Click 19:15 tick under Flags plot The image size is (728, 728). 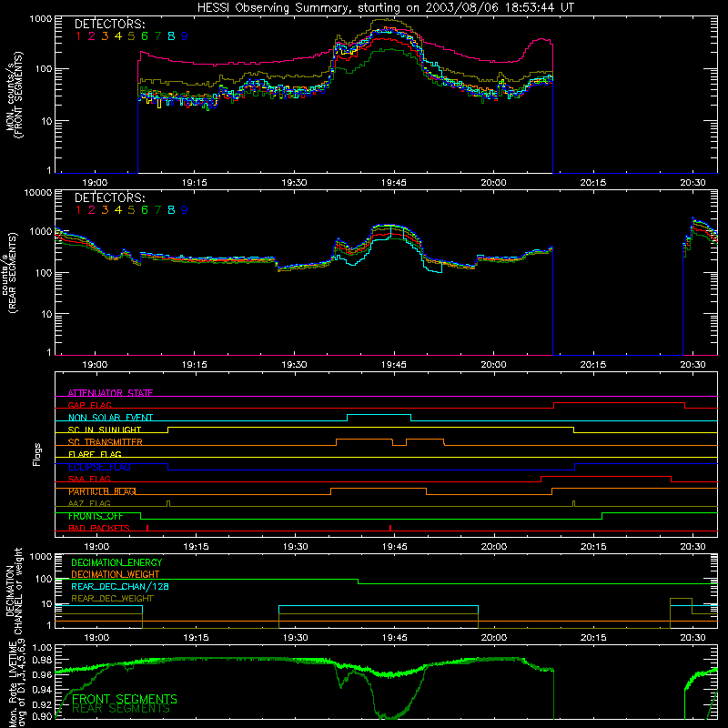click(196, 547)
